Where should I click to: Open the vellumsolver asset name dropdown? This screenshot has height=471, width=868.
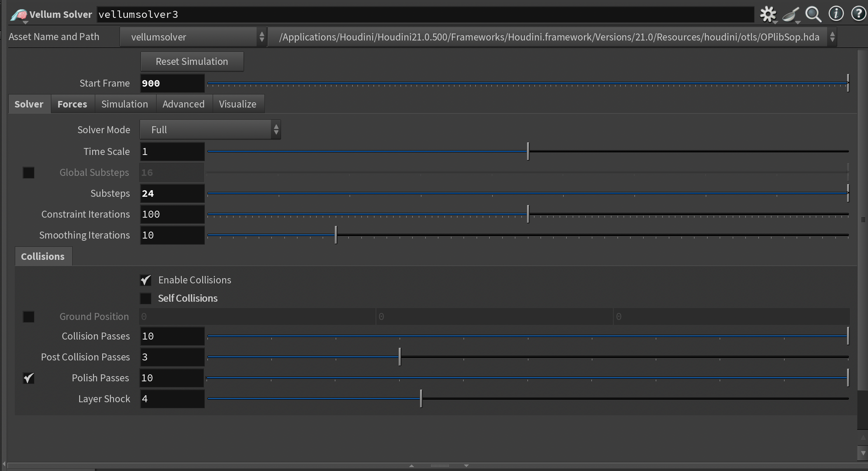tap(193, 37)
